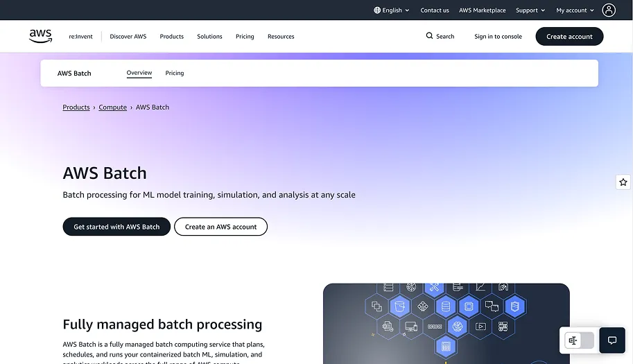Toggle the text-selection switch beside chat button
The width and height of the screenshot is (633, 364).
pos(579,340)
